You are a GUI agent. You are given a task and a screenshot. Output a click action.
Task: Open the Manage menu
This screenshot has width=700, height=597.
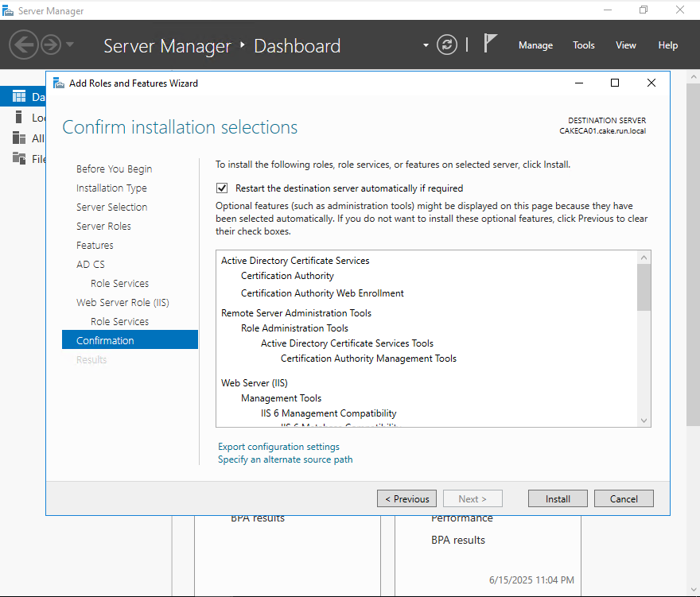click(x=535, y=45)
